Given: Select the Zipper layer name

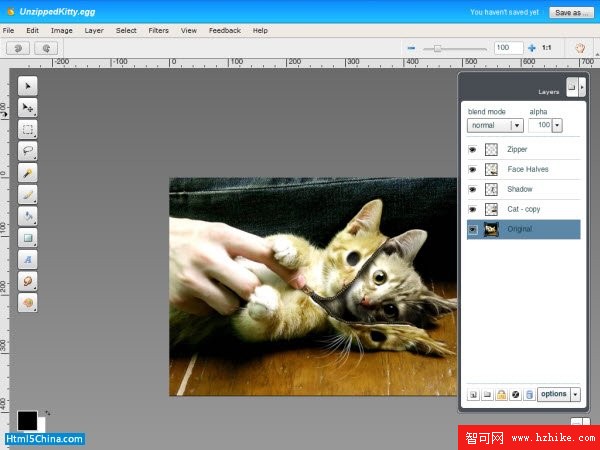Looking at the screenshot, I should (x=517, y=150).
